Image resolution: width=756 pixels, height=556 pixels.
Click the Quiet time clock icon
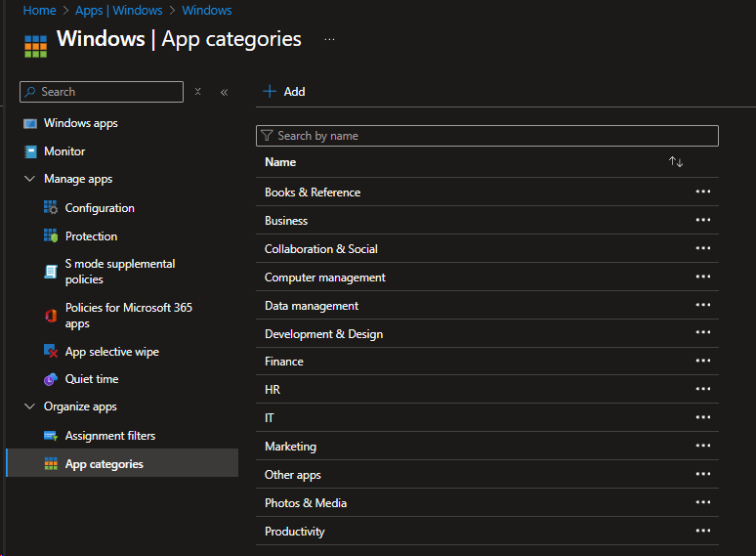[x=51, y=379]
